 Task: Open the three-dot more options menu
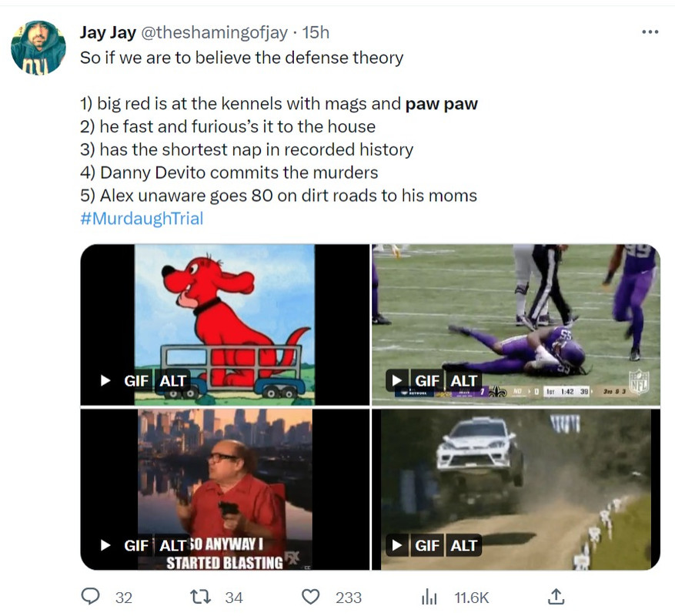pos(650,32)
